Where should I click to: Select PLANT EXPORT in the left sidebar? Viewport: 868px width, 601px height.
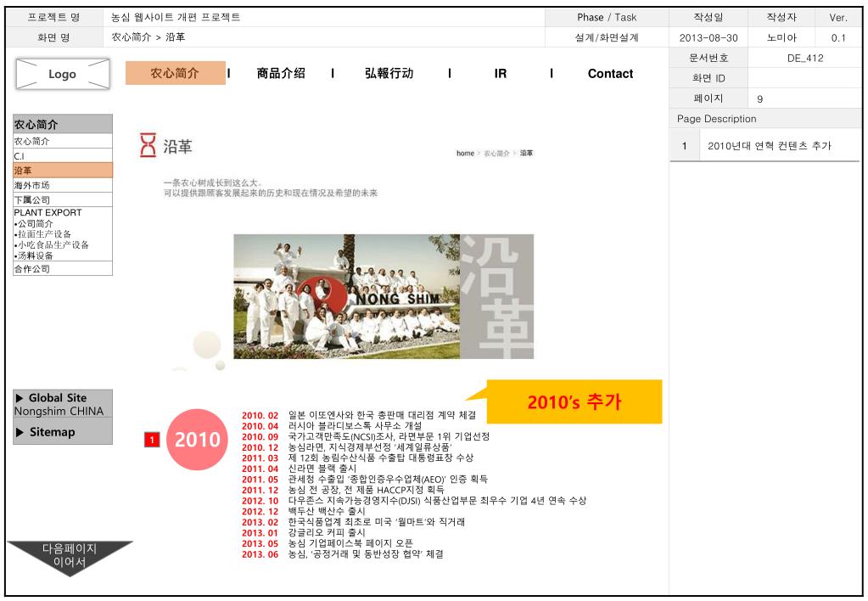coord(48,213)
